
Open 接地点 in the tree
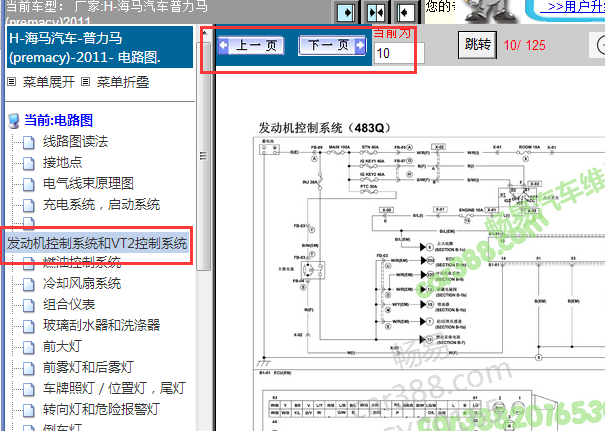tap(63, 162)
